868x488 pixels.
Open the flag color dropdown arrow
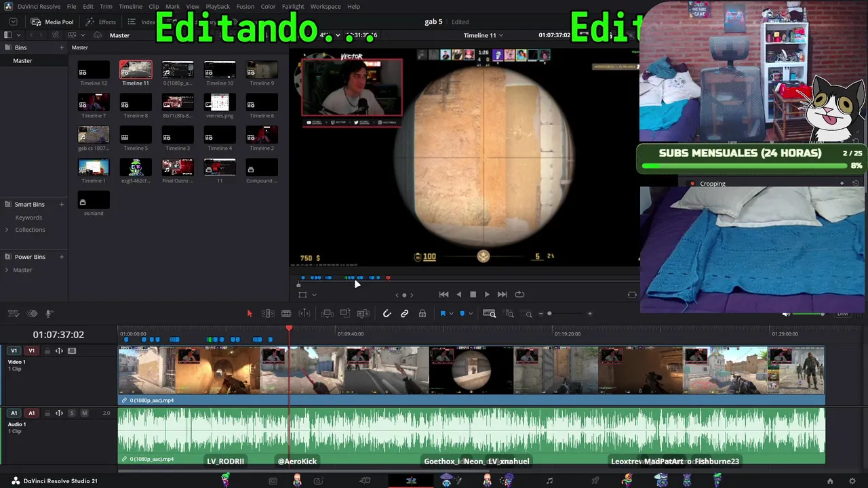(x=451, y=314)
